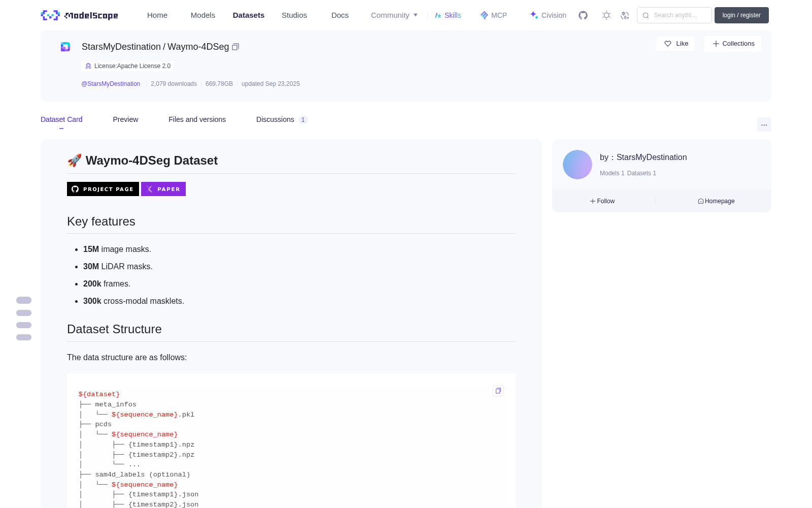
Task: Jump to third section using outline marker
Action: pos(24,325)
